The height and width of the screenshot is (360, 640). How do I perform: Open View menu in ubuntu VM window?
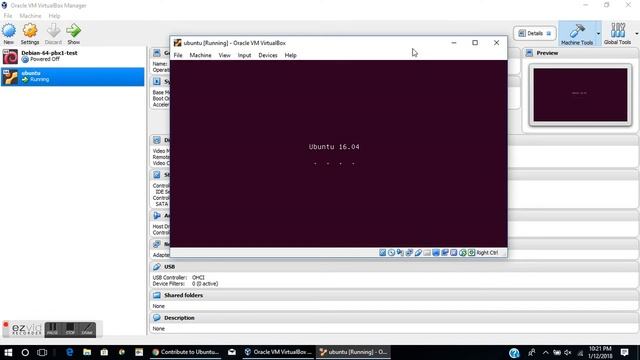[224, 55]
